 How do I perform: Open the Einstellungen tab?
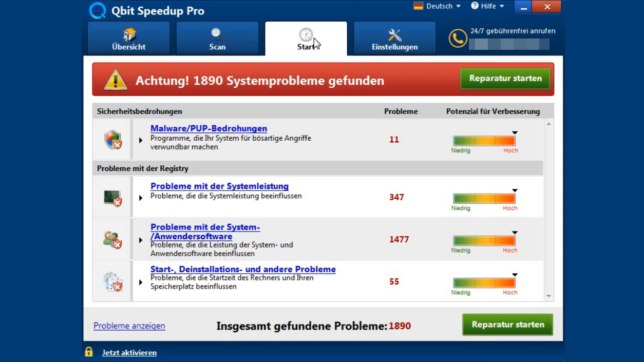click(x=395, y=39)
